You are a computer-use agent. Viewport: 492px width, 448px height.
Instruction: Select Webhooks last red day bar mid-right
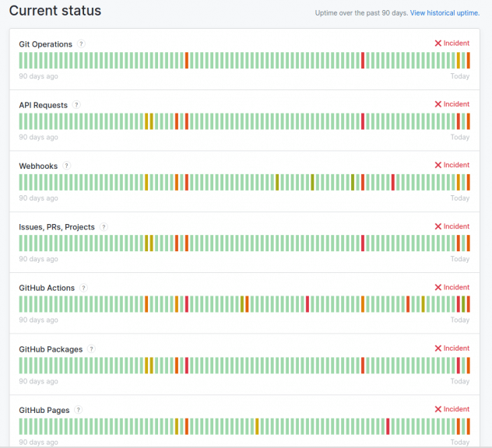[393, 182]
